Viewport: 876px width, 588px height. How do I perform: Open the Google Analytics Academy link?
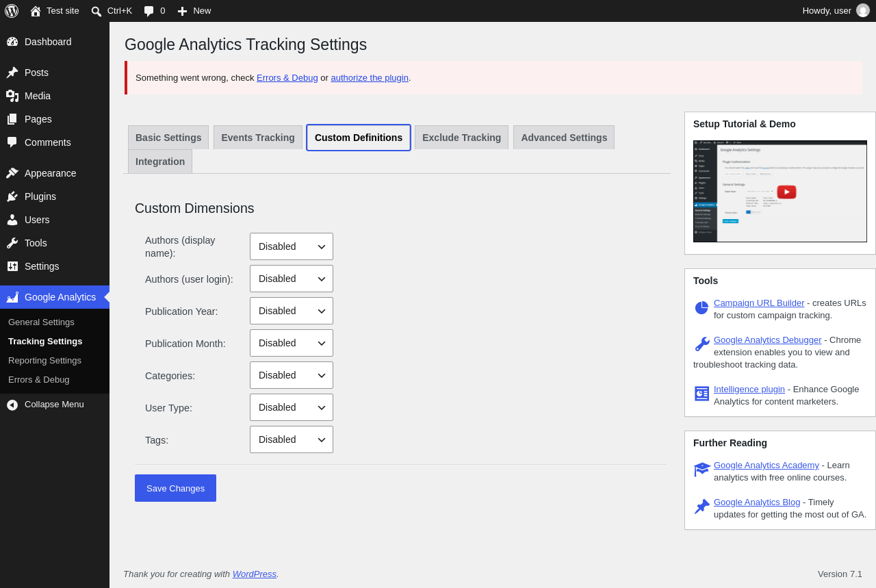(766, 465)
